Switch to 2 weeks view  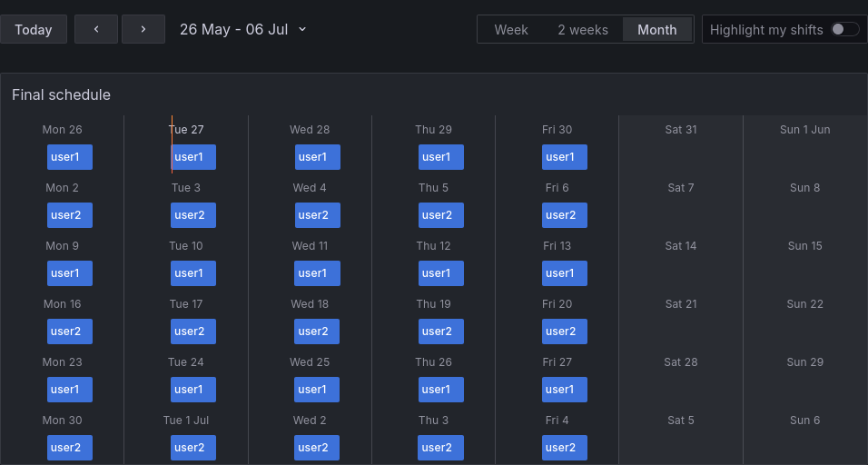tap(583, 29)
